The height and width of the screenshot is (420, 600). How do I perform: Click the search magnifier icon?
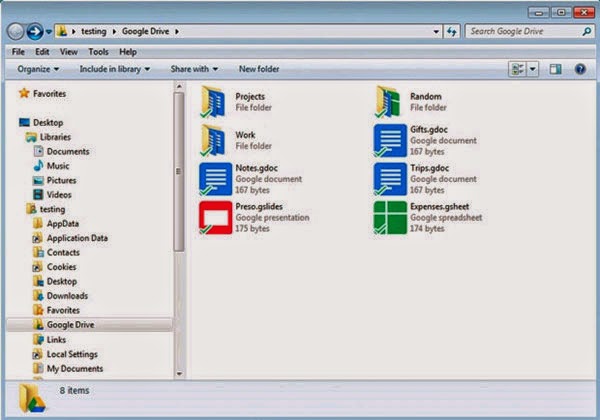(x=587, y=31)
